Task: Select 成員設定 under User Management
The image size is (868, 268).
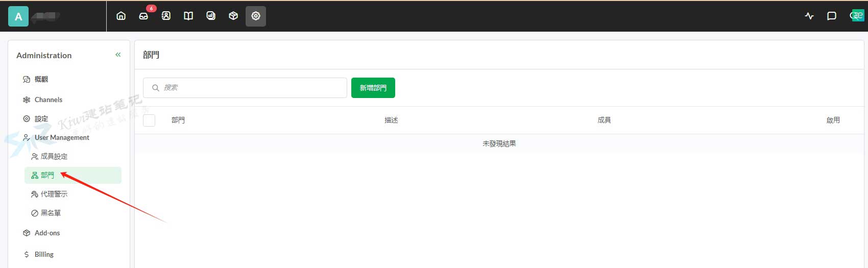Action: click(50, 156)
